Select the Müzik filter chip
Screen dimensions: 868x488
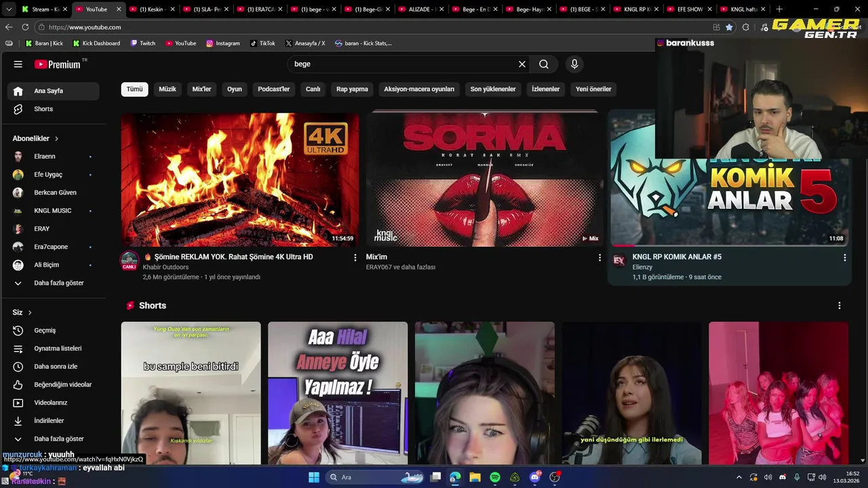pos(167,89)
